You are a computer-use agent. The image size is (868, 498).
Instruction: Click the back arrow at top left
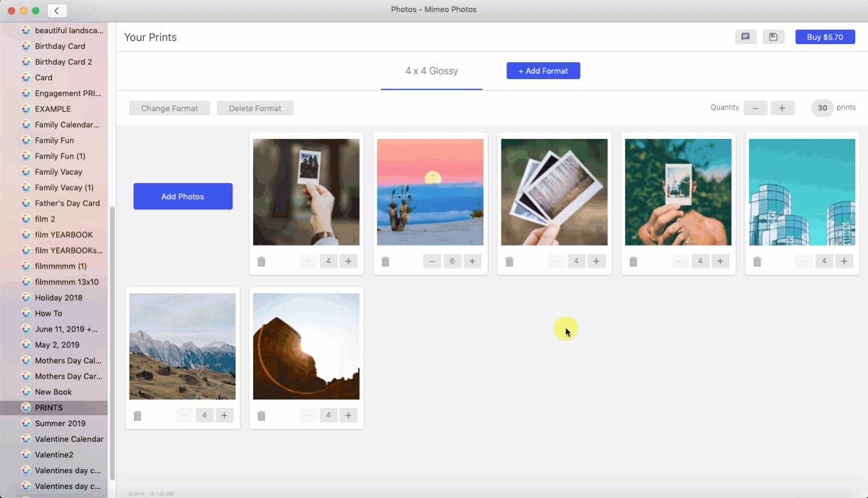(x=57, y=10)
